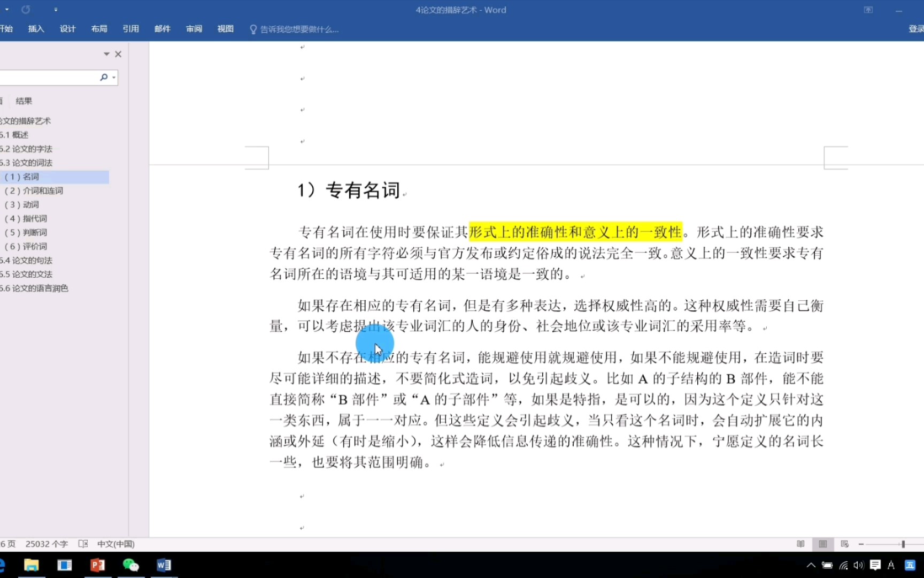Viewport: 924px width, 578px height.
Task: Go to heading 5.2 论文的字法
Action: [26, 149]
